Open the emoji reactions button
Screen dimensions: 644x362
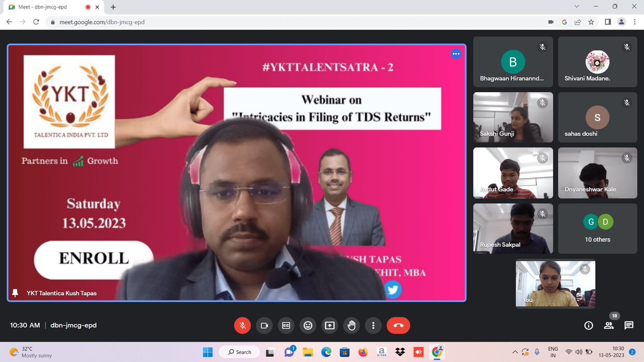pos(308,325)
